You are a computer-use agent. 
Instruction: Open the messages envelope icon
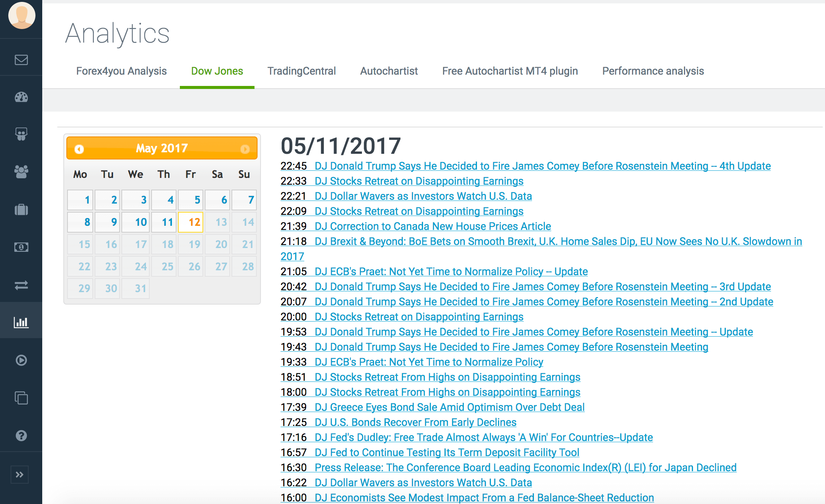(x=21, y=60)
